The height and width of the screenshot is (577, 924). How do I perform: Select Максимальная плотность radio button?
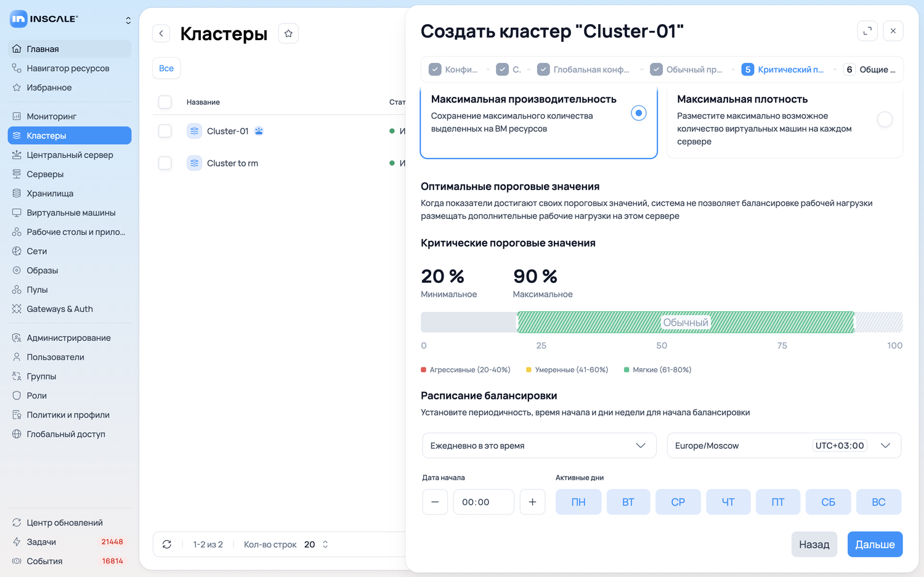point(885,120)
